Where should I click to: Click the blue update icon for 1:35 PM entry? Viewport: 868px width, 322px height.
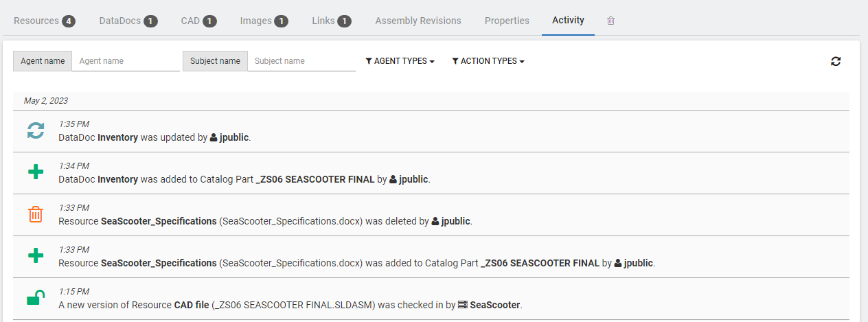(x=36, y=130)
